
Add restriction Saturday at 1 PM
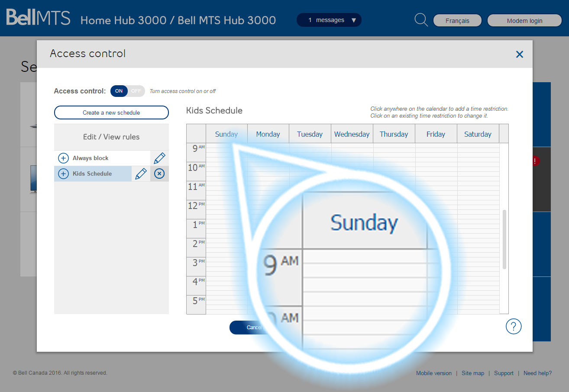coord(478,228)
